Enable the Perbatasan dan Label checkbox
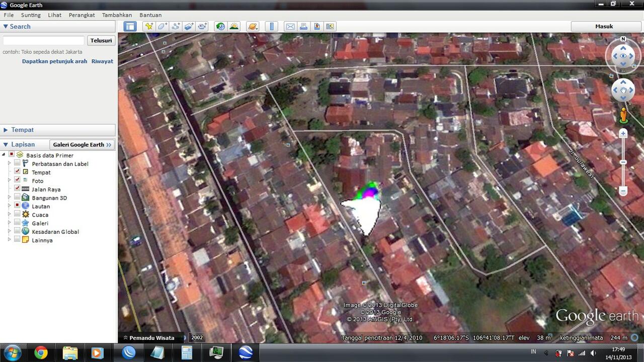This screenshot has height=362, width=644. pos(17,163)
